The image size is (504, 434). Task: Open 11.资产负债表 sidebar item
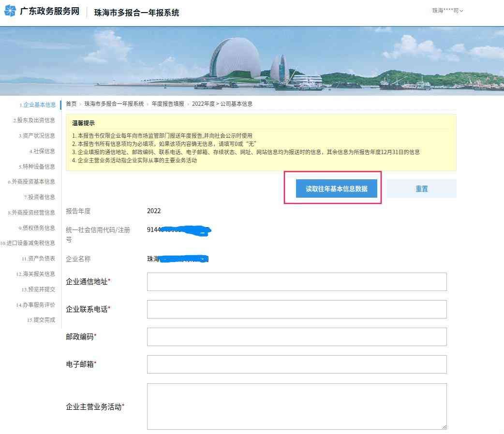click(x=39, y=259)
